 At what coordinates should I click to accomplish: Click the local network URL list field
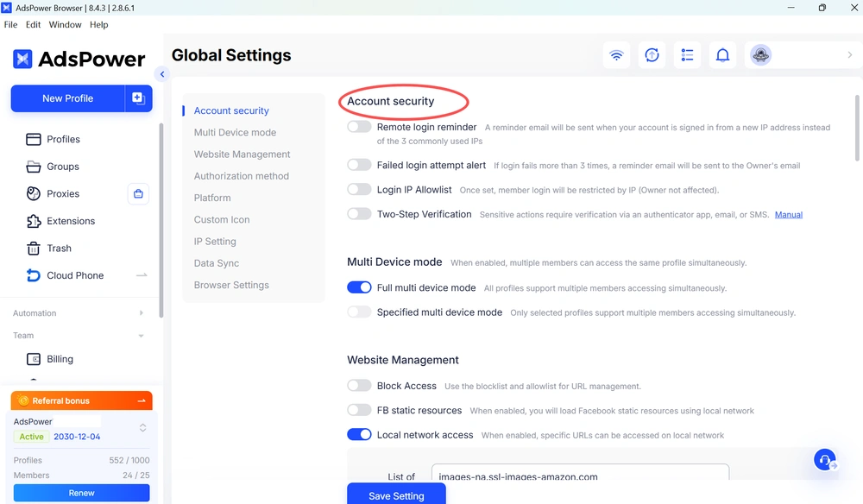580,473
